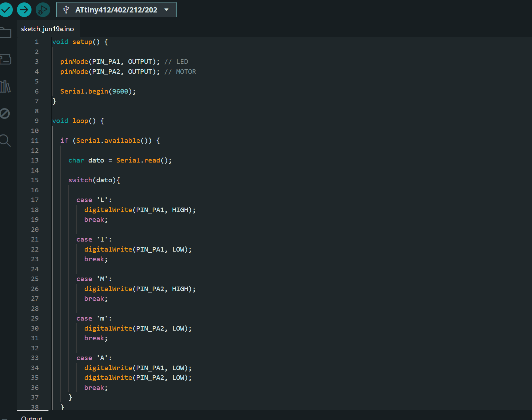Viewport: 532px width, 420px height.
Task: Click the USB icon in board selector
Action: point(66,10)
